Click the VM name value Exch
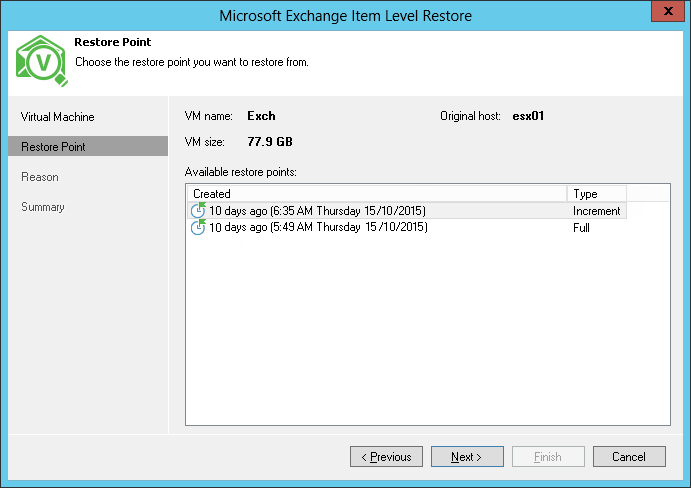 coord(261,116)
